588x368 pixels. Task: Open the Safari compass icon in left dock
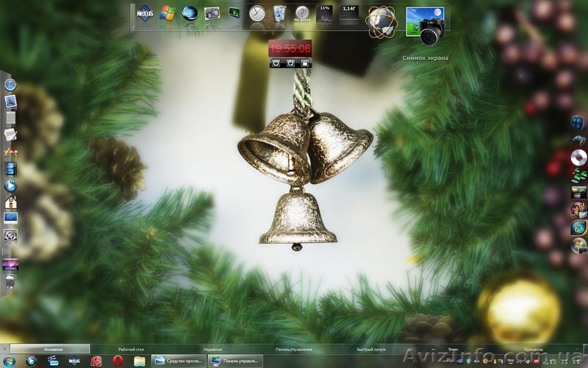[10, 85]
